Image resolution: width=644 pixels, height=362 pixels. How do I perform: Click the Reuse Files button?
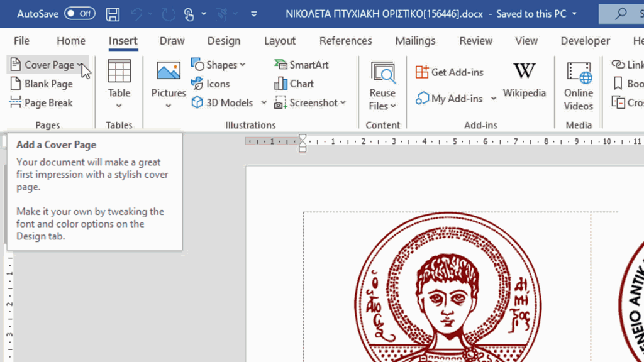point(382,85)
